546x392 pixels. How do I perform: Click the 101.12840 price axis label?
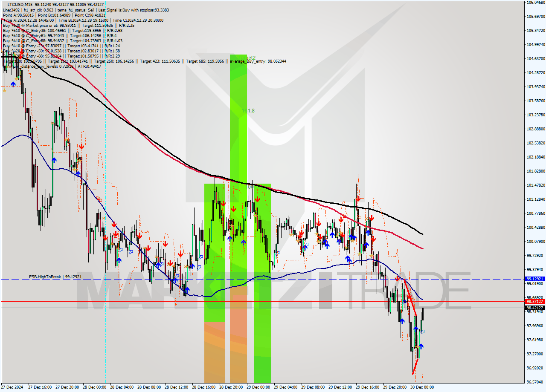tap(535, 199)
